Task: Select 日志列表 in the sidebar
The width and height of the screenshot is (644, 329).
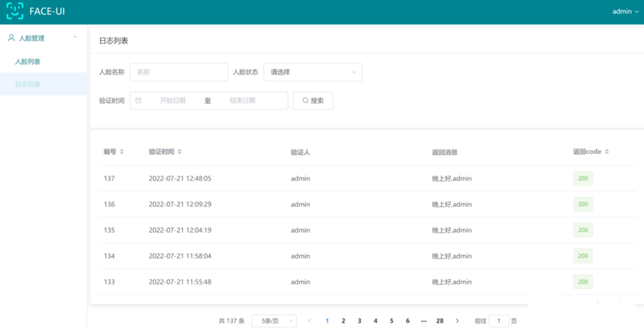Action: pyautogui.click(x=27, y=84)
